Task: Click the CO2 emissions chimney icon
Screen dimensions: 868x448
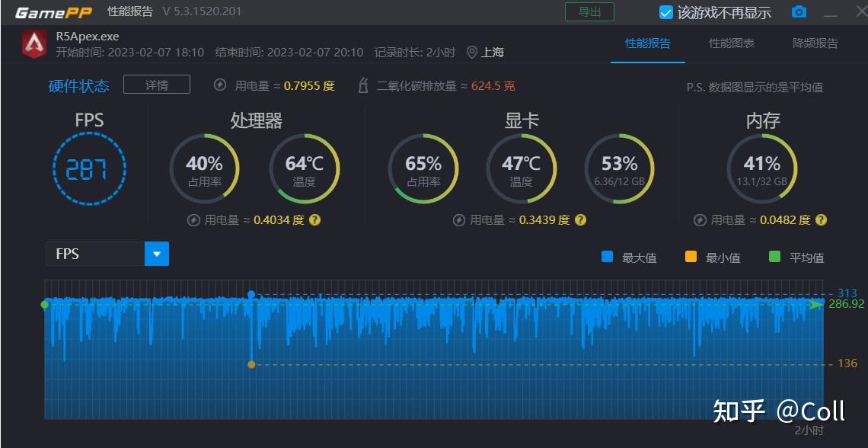Action: 362,85
